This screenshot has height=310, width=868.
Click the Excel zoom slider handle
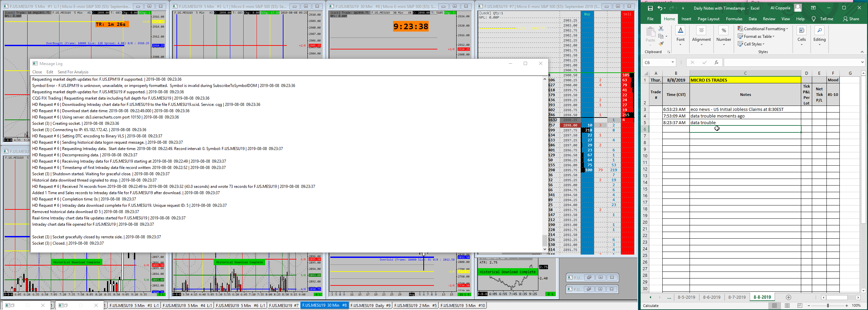coord(828,306)
